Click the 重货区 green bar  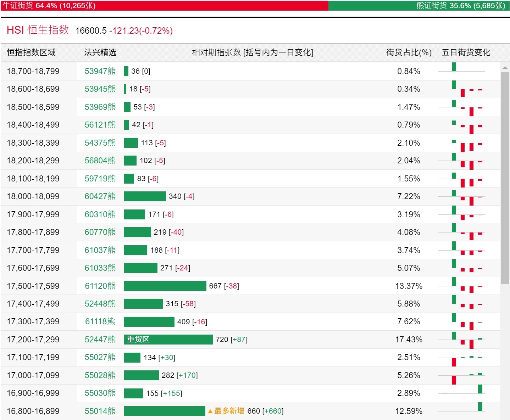click(168, 340)
